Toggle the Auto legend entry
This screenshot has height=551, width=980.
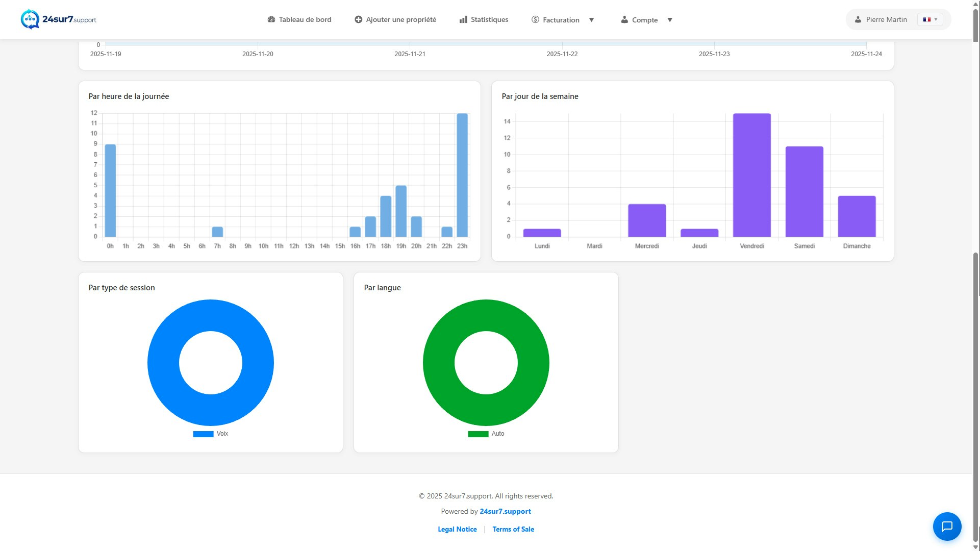[x=497, y=434]
